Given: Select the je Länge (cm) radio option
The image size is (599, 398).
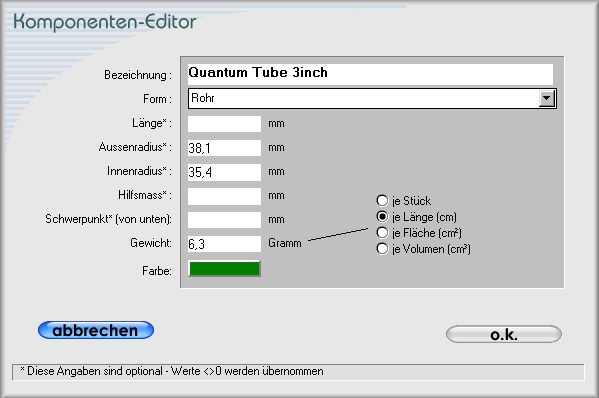Looking at the screenshot, I should click(382, 217).
